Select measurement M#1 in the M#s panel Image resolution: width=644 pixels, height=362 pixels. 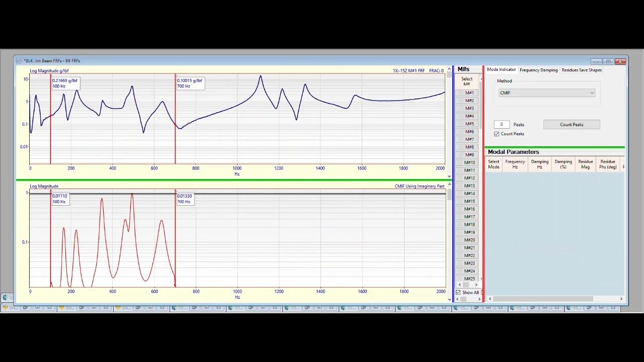click(469, 93)
